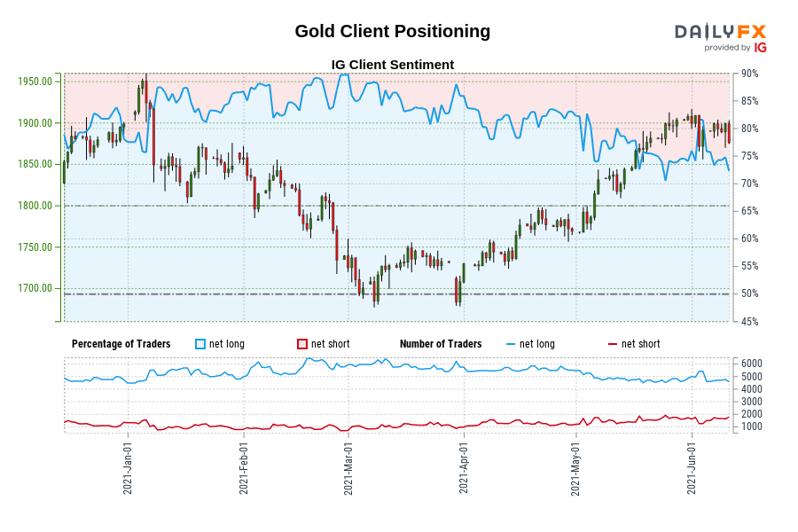Click the 2021-Apr-01 date label
Screen dimensions: 798x532
click(464, 468)
